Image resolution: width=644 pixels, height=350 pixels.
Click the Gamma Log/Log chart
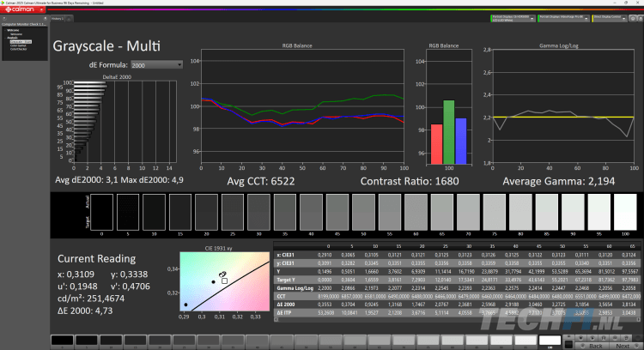pyautogui.click(x=563, y=106)
